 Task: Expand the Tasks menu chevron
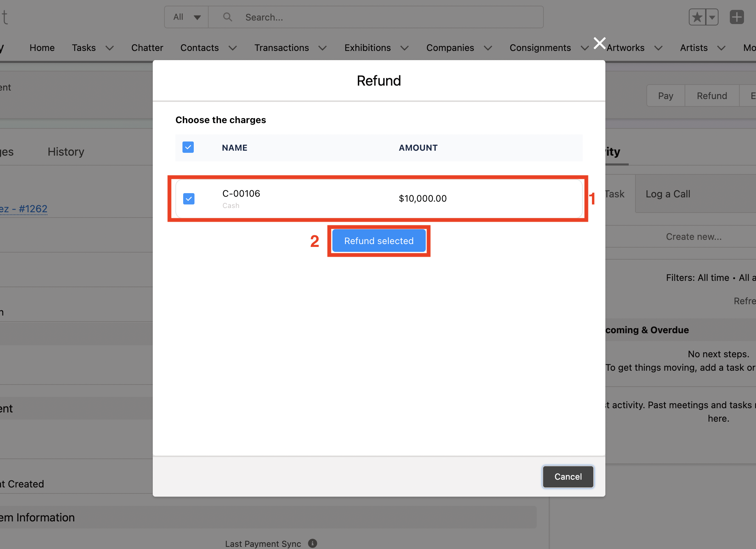[110, 48]
